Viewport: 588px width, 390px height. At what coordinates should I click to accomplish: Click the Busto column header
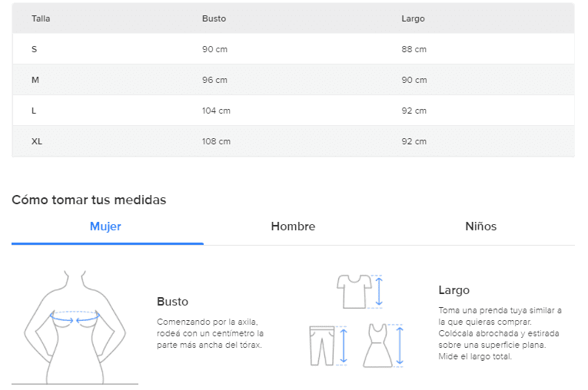pos(214,18)
